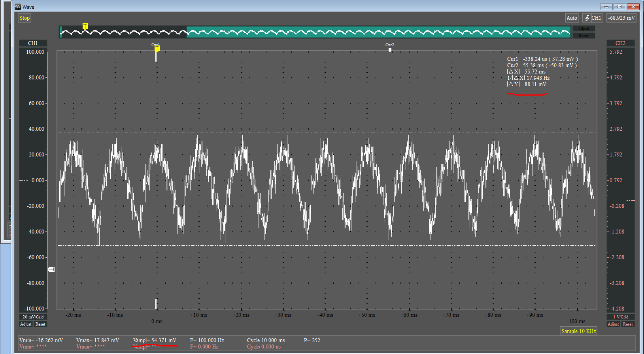Screen dimensions: 644x354
Task: Click the Vmax= 17.847 mV readout
Action: (98, 340)
